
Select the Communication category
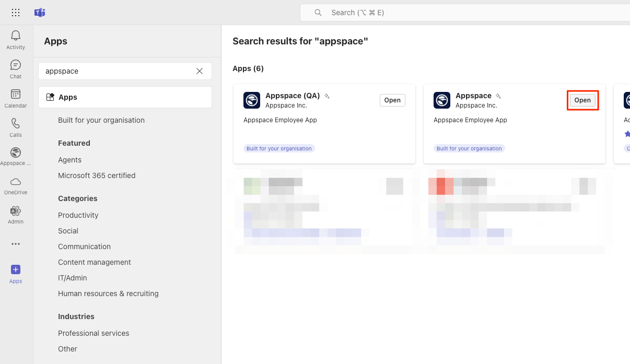tap(85, 246)
